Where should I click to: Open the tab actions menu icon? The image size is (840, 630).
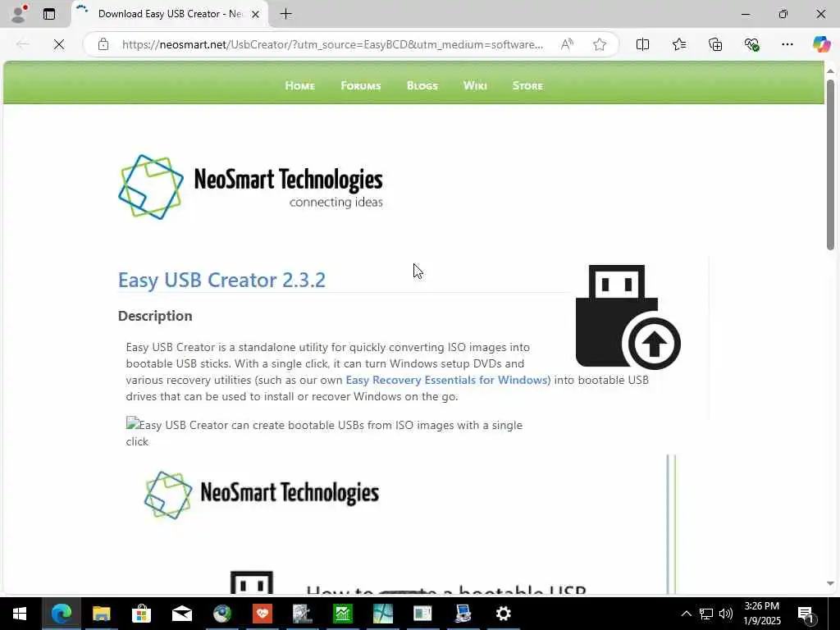pyautogui.click(x=49, y=14)
